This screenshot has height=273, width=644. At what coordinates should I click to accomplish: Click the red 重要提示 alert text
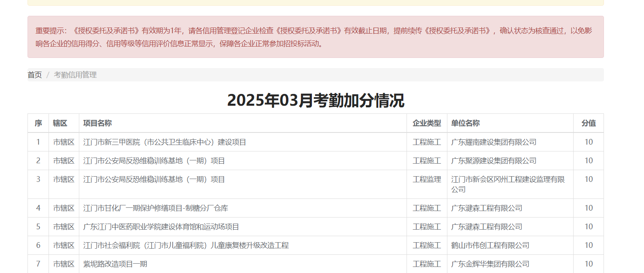click(314, 37)
